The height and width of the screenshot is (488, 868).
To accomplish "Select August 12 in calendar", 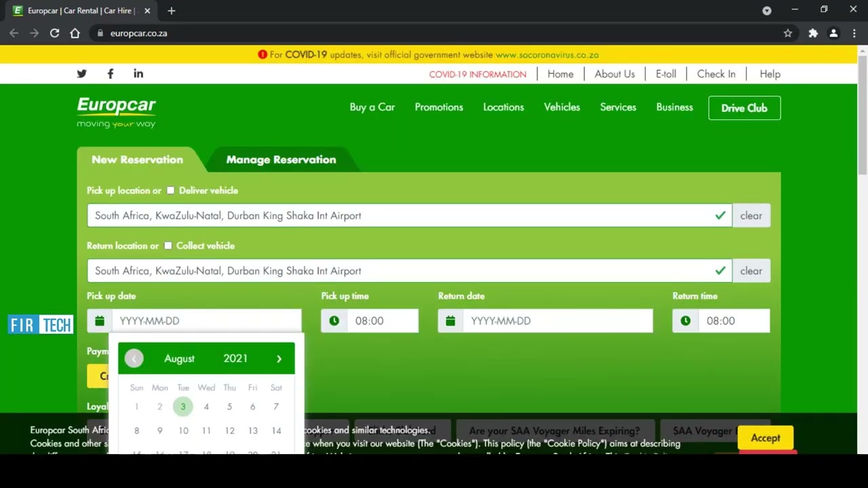I will click(229, 430).
